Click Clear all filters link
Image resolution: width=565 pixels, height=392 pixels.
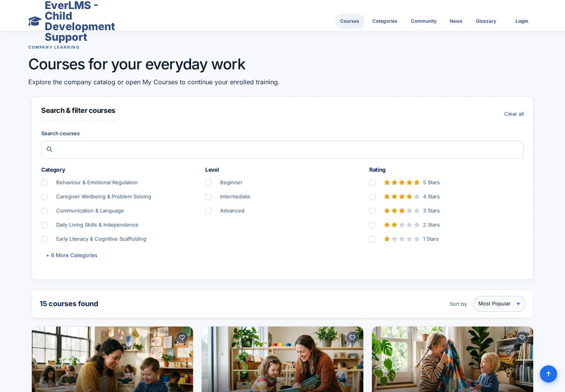pyautogui.click(x=514, y=114)
